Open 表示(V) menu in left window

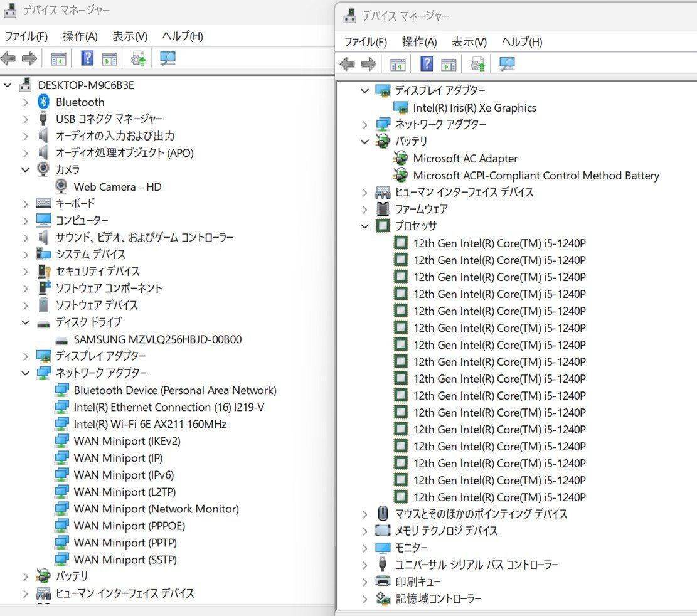click(130, 36)
